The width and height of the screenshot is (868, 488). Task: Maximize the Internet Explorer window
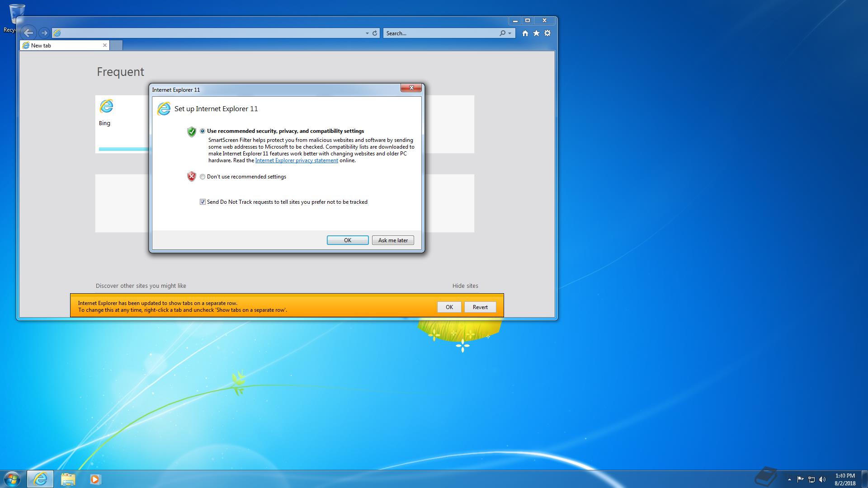pos(527,20)
